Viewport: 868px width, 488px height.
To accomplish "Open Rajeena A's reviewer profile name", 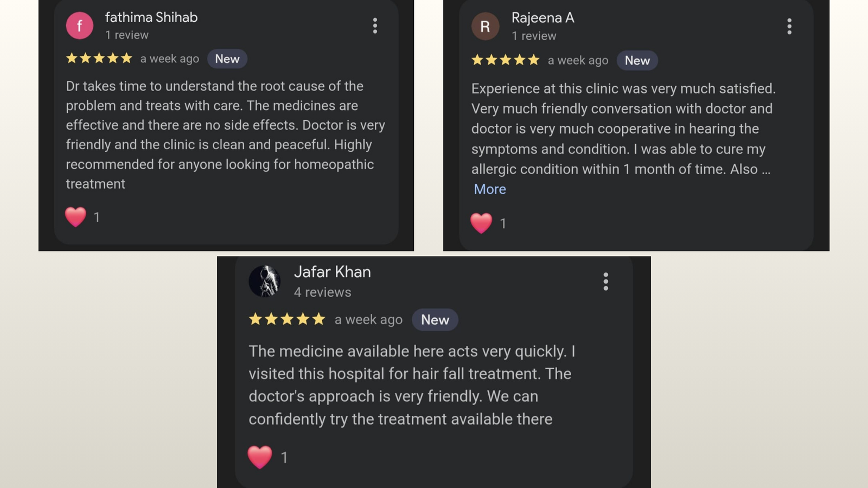I will pyautogui.click(x=542, y=18).
